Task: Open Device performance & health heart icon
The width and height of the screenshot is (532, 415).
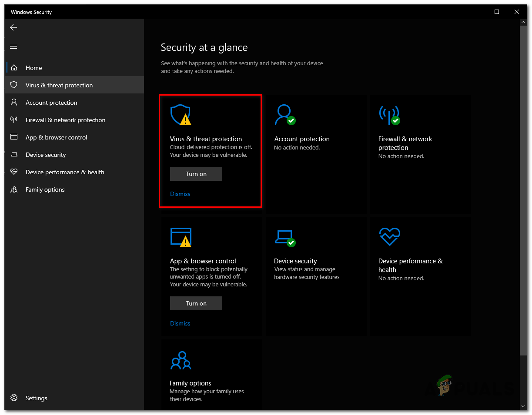Action: (389, 237)
